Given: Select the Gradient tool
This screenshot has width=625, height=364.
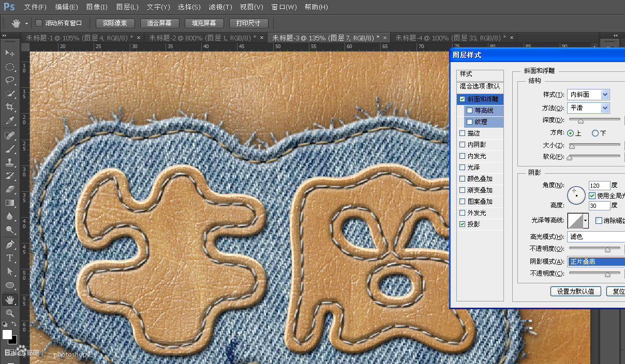Looking at the screenshot, I should pyautogui.click(x=9, y=203).
